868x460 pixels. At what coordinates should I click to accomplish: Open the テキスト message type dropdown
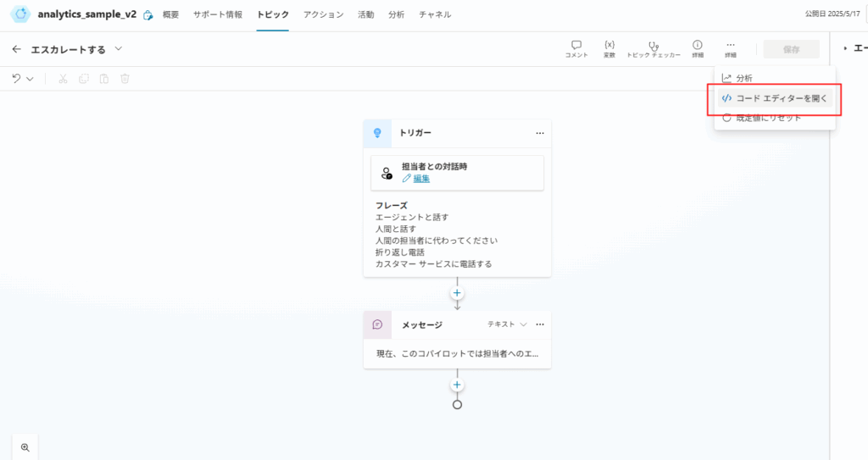[x=507, y=324]
